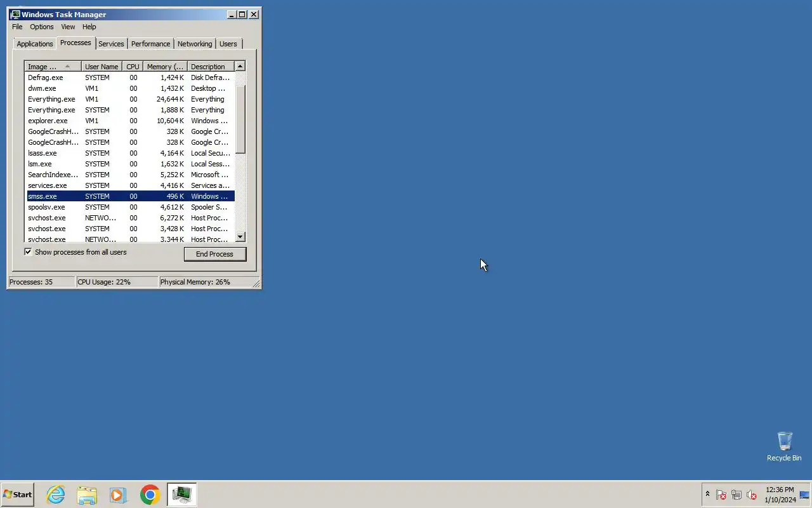Screen dimensions: 812x508
Task: Maximize the Task Manager window
Action: point(242,15)
